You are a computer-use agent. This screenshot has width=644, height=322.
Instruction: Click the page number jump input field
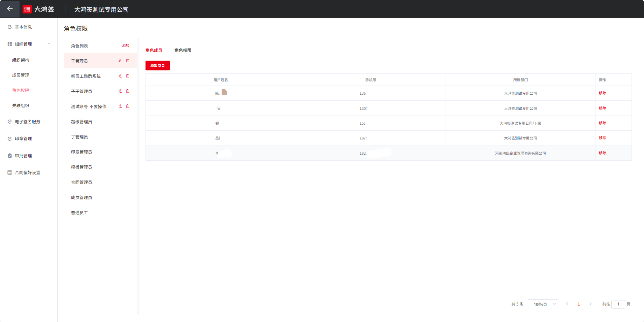(618, 304)
